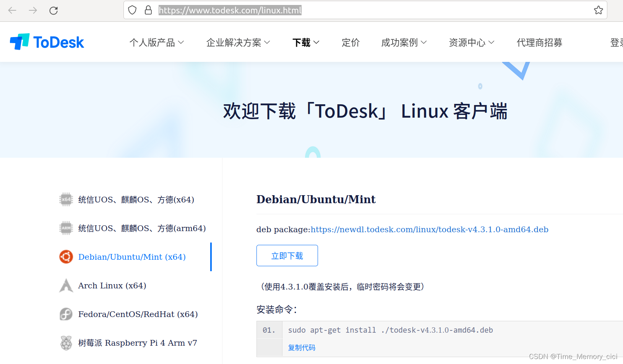Image resolution: width=623 pixels, height=364 pixels.
Task: Reload the page with refresh icon
Action: point(54,10)
